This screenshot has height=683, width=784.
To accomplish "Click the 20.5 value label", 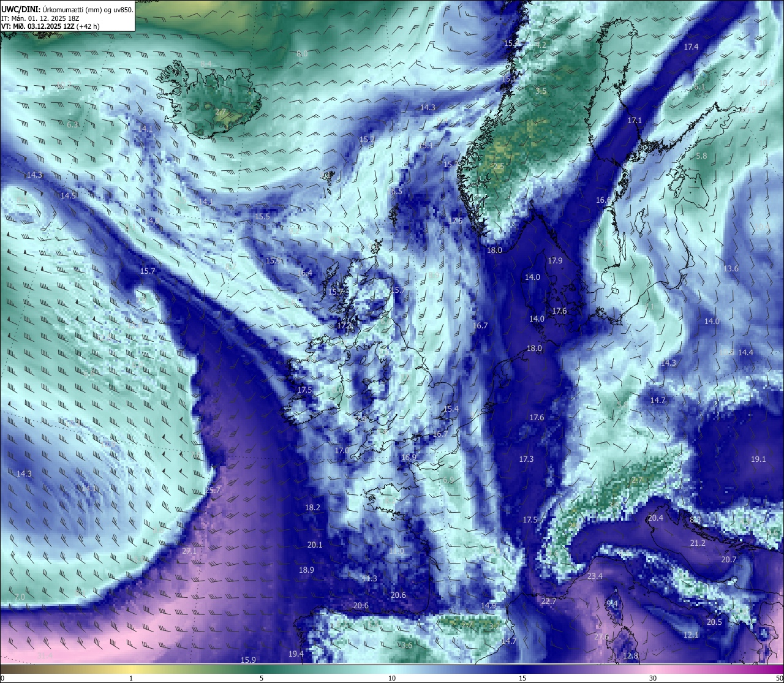I will pyautogui.click(x=714, y=622).
